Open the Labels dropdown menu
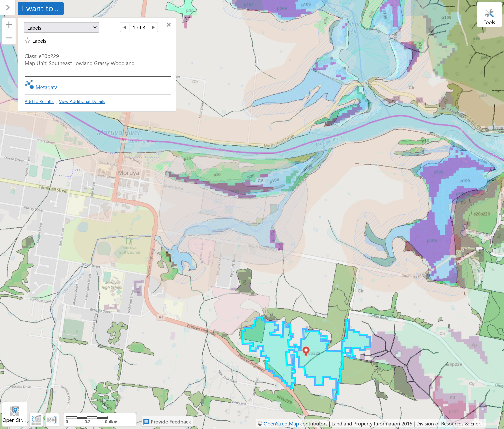This screenshot has width=504, height=429. pyautogui.click(x=61, y=27)
